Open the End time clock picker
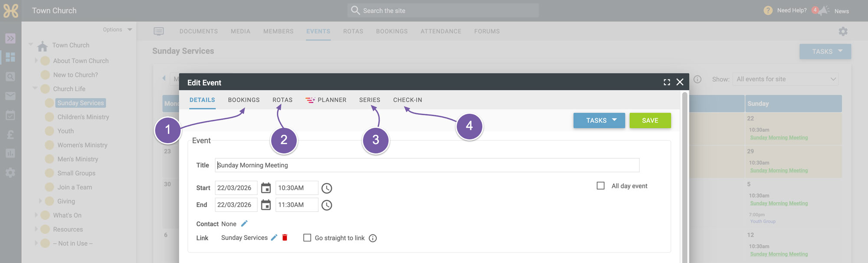This screenshot has height=263, width=868. tap(327, 205)
